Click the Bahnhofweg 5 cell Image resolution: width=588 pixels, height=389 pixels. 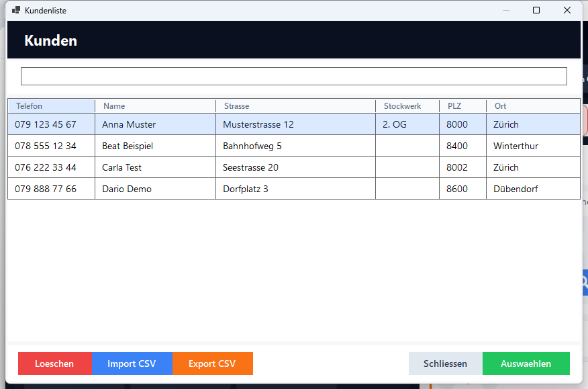(295, 146)
